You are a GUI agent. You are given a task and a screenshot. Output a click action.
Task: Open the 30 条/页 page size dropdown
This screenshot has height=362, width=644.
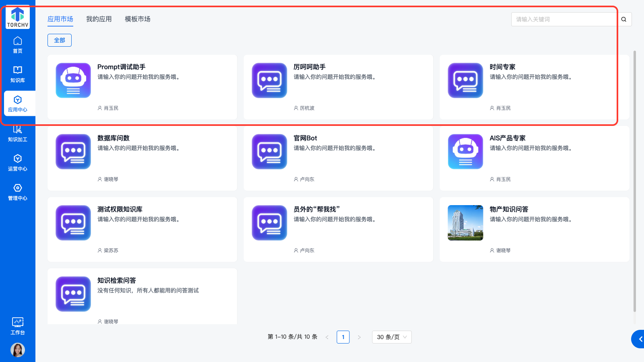point(392,337)
